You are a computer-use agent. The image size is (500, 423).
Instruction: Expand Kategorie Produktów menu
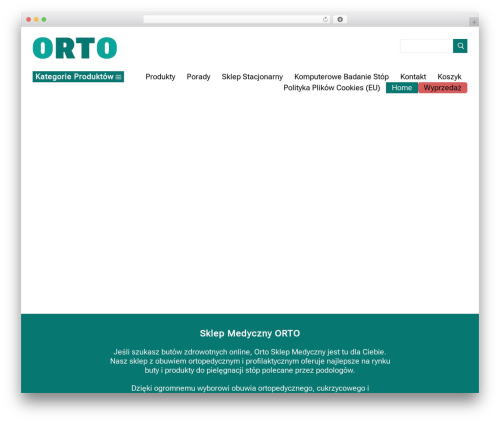coord(78,77)
